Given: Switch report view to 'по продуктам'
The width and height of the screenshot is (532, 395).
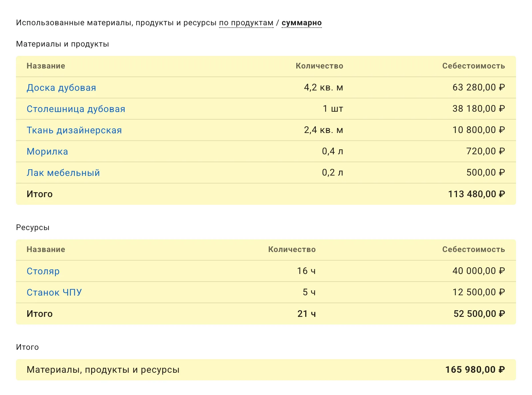Looking at the screenshot, I should pyautogui.click(x=245, y=23).
